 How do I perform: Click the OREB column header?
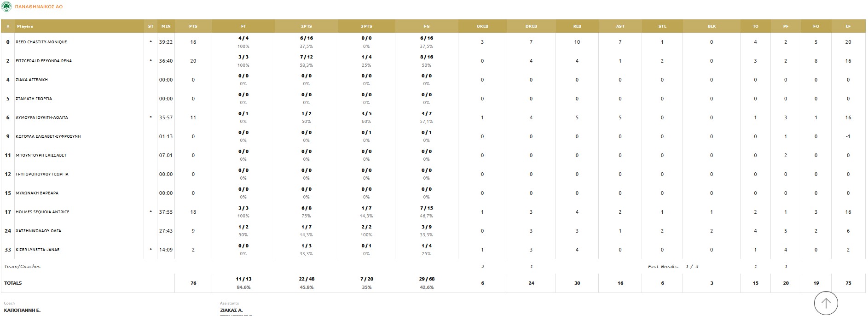click(x=482, y=26)
